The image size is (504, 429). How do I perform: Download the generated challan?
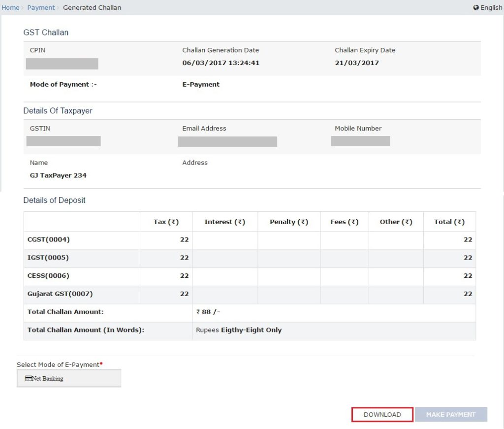tap(382, 415)
